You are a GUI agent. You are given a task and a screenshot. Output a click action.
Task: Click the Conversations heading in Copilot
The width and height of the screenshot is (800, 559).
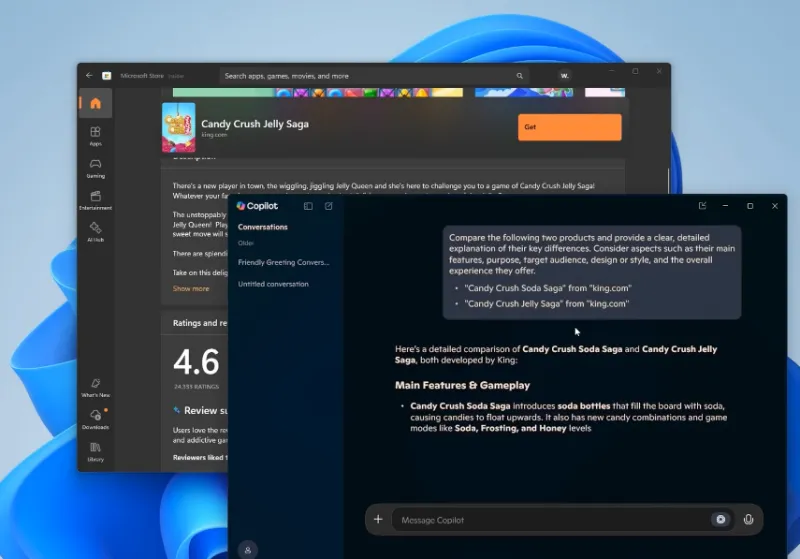click(263, 227)
